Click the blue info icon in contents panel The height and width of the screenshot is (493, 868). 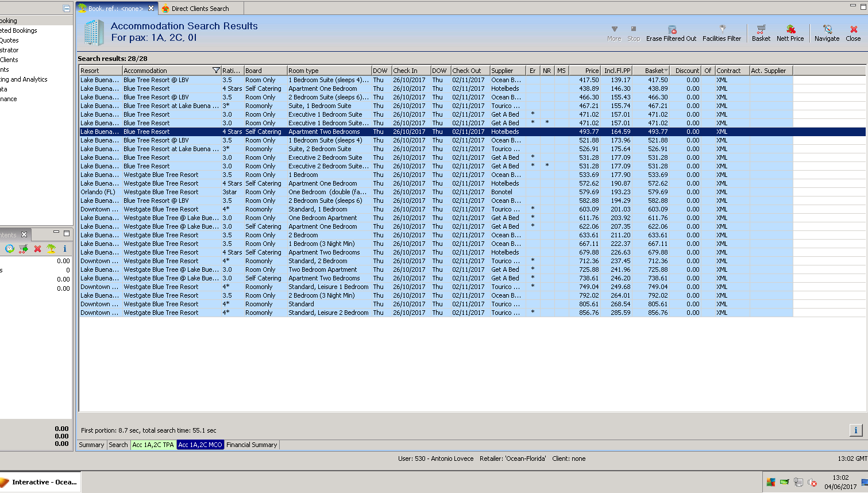(65, 248)
